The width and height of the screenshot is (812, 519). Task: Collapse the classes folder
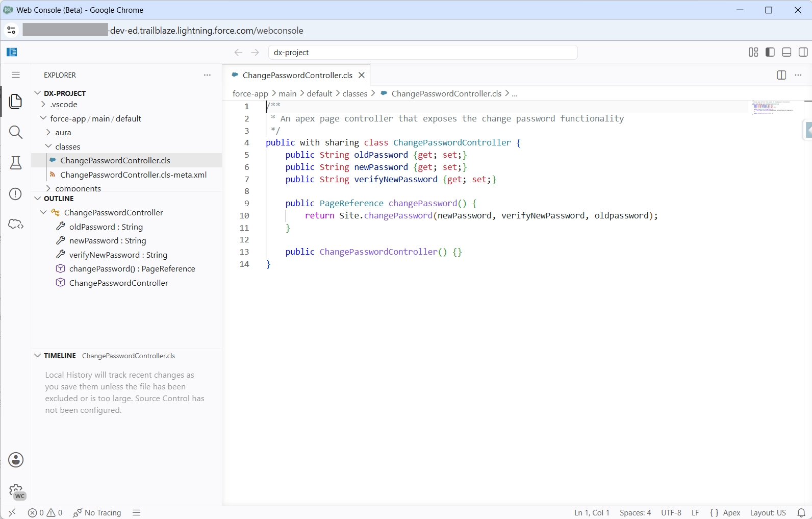click(x=48, y=146)
